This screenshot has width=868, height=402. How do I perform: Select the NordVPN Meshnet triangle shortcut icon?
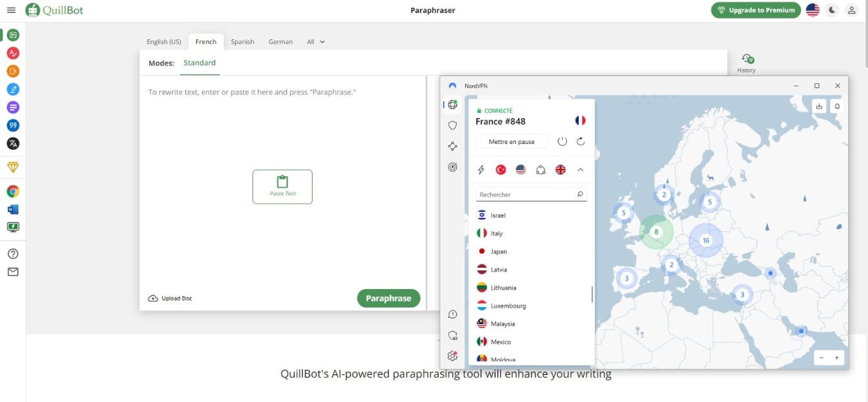(541, 170)
